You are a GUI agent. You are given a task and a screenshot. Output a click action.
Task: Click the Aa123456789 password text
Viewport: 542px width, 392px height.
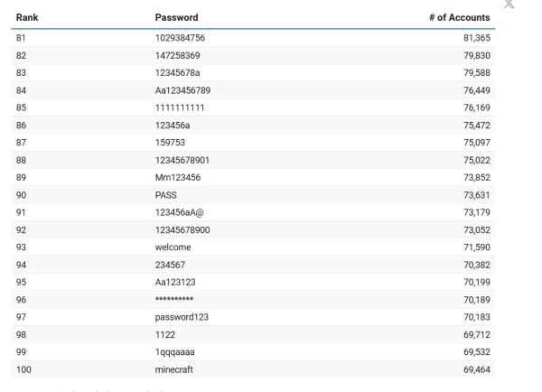[182, 90]
